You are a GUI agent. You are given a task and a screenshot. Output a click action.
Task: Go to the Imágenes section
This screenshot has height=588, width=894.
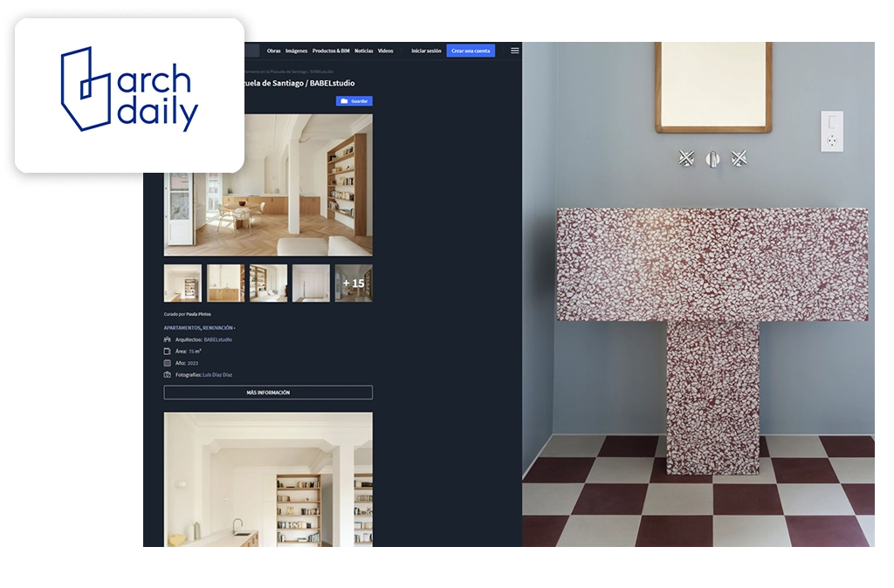296,51
